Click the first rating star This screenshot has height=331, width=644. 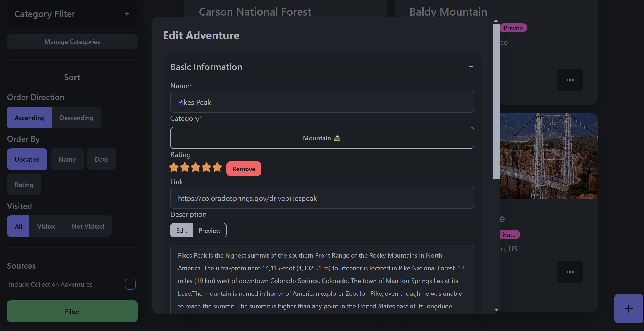[174, 167]
